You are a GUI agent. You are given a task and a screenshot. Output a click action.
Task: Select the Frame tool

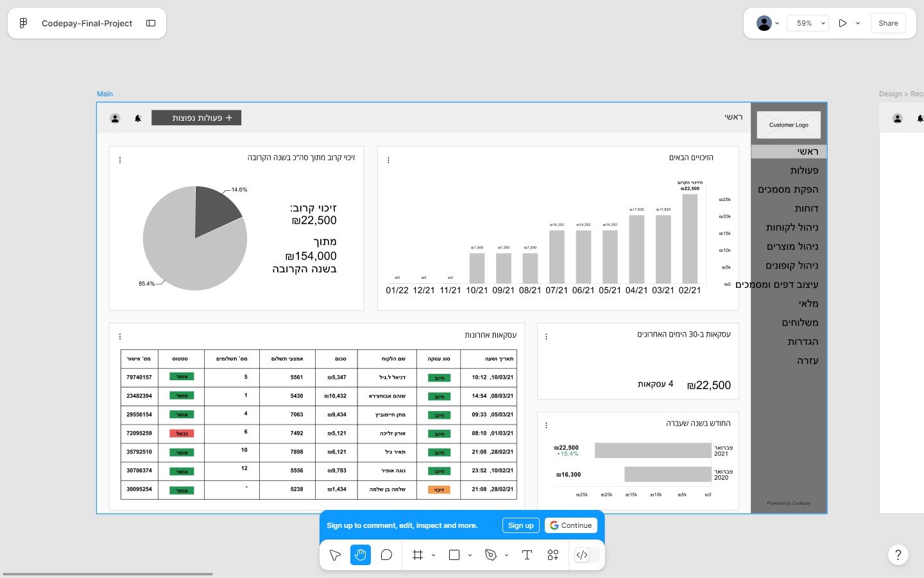tap(418, 555)
